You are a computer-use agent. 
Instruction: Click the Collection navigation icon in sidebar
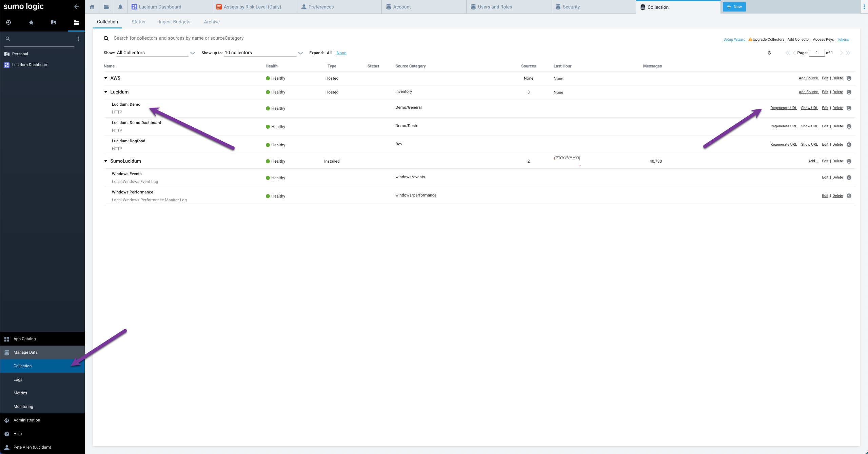[x=22, y=366]
